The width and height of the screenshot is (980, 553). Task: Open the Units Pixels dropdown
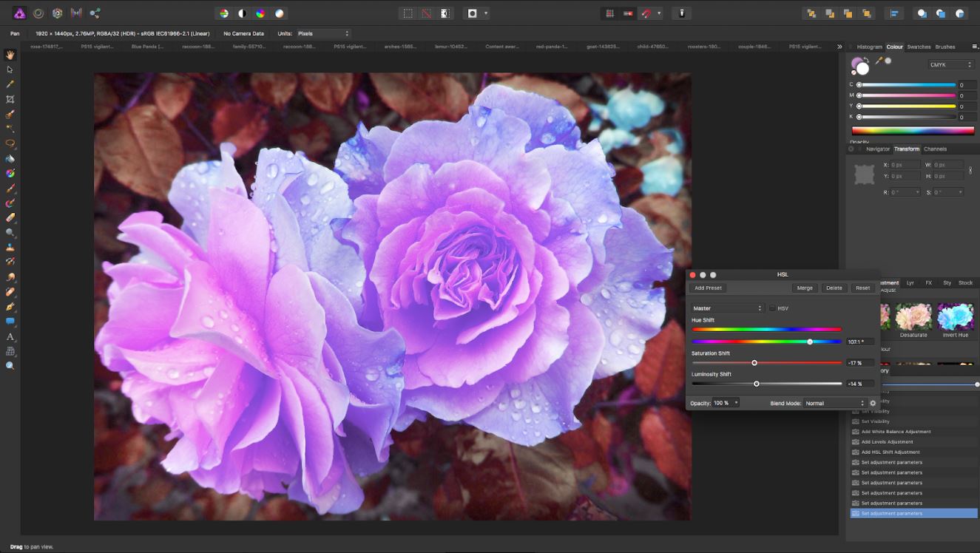pyautogui.click(x=323, y=33)
